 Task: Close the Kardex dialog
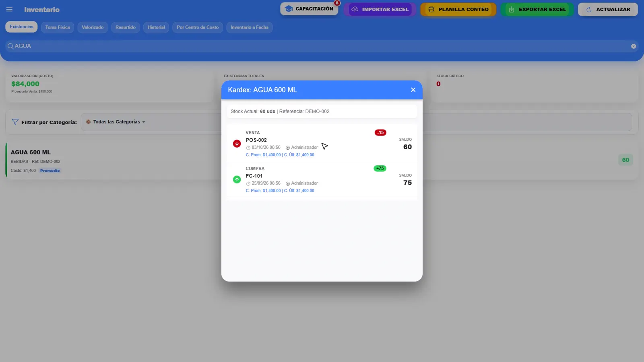pos(413,90)
